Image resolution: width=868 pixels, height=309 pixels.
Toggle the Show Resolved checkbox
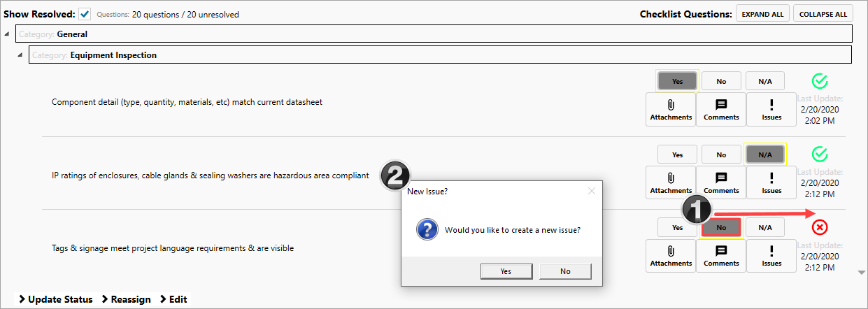coord(85,14)
